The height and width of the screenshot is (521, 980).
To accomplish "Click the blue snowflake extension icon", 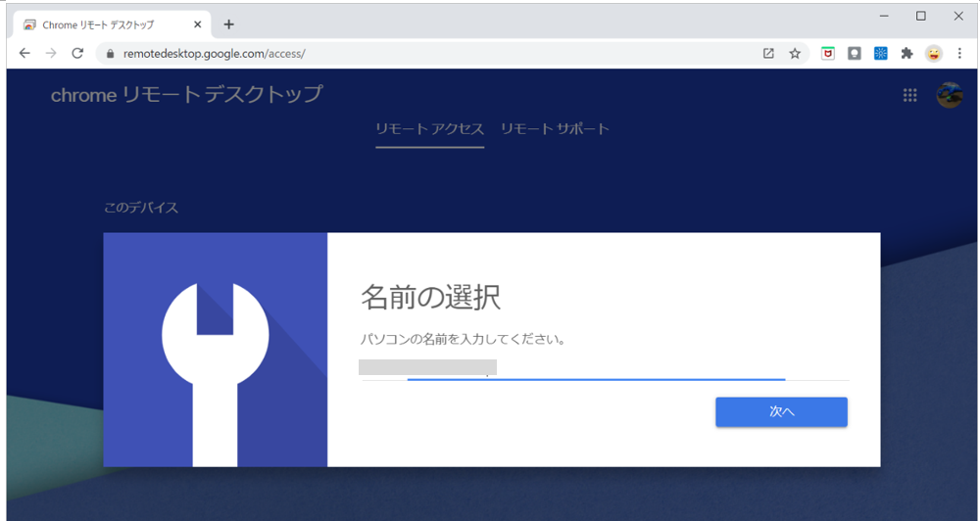I will [881, 54].
